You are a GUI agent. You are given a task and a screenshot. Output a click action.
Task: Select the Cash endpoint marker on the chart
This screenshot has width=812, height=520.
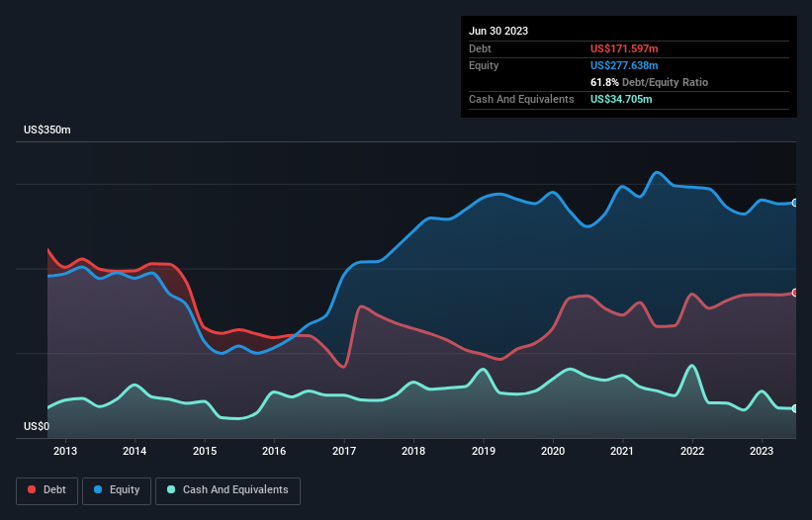point(795,408)
